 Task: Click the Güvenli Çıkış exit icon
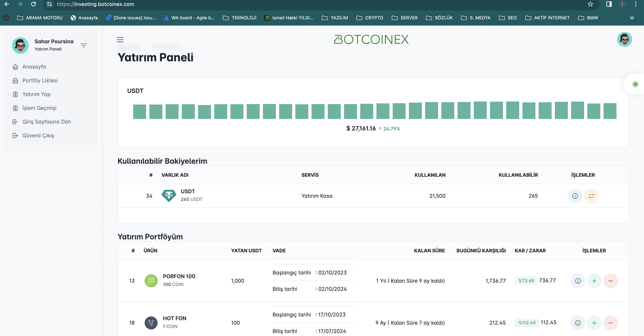[x=15, y=135]
